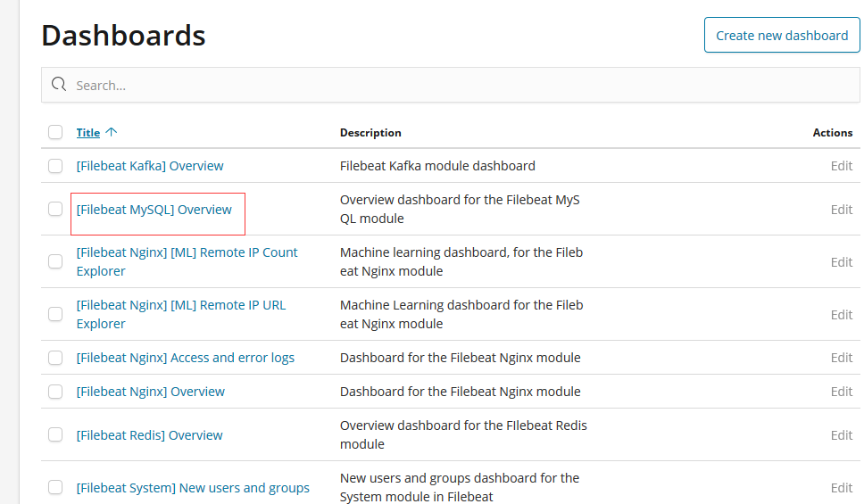Focus the dashboard search field
Viewport: 864px width, 504px height.
(446, 86)
